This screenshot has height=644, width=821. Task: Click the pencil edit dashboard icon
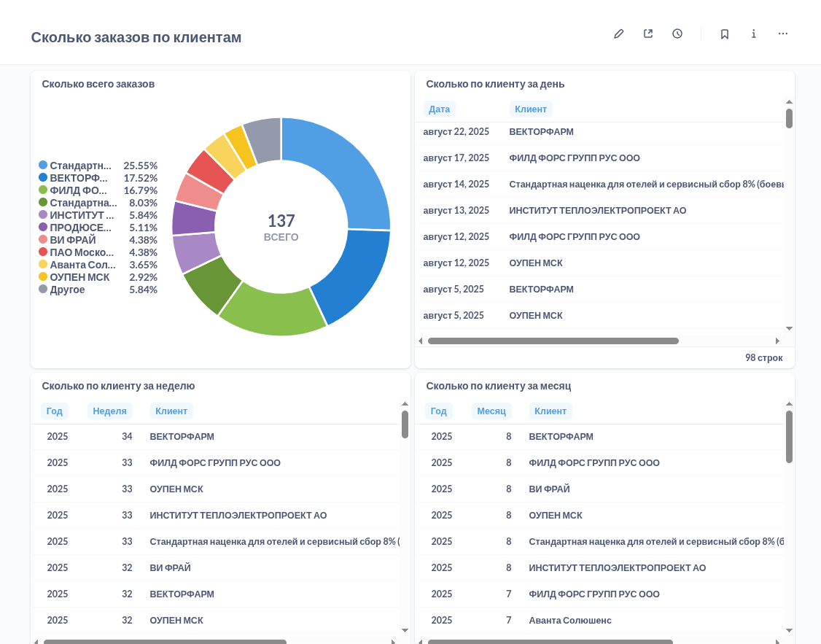619,34
